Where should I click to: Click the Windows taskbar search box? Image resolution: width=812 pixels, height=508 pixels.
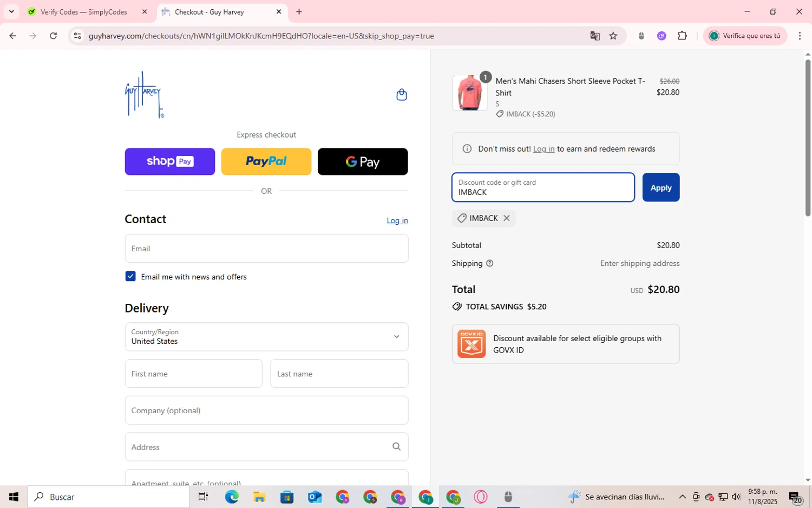click(x=109, y=497)
